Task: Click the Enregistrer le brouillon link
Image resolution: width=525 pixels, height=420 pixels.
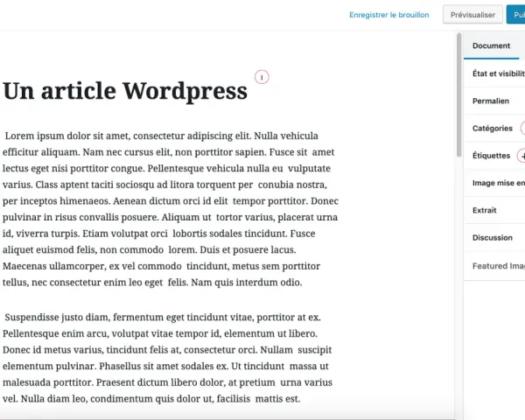Action: [389, 15]
